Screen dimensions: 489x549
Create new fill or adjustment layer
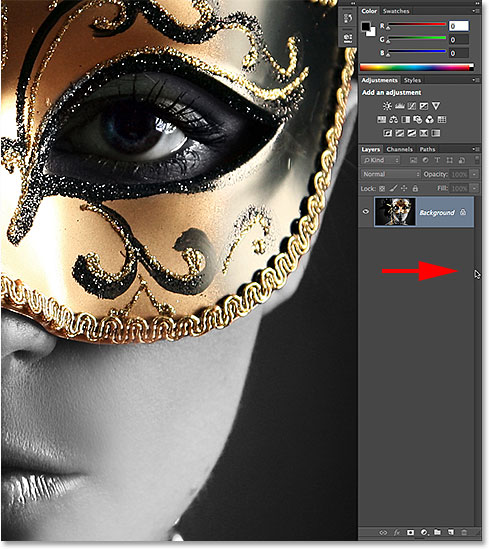coord(424,533)
